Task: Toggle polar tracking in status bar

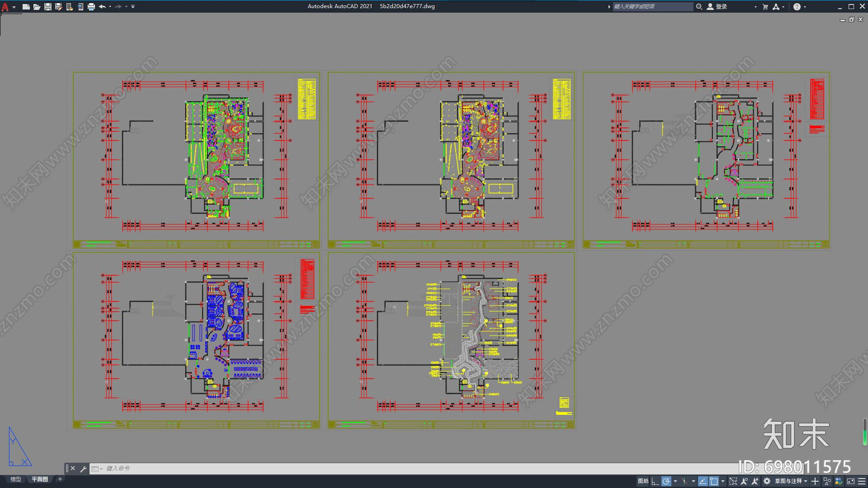Action: point(666,481)
